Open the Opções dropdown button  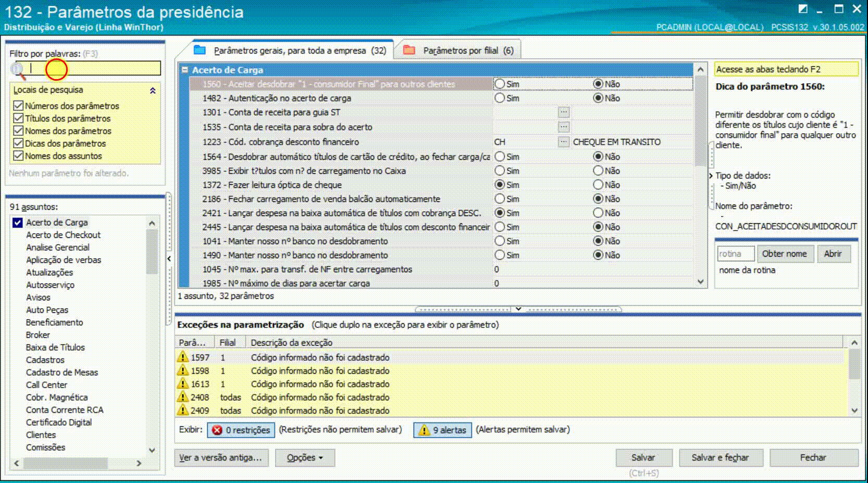point(305,457)
